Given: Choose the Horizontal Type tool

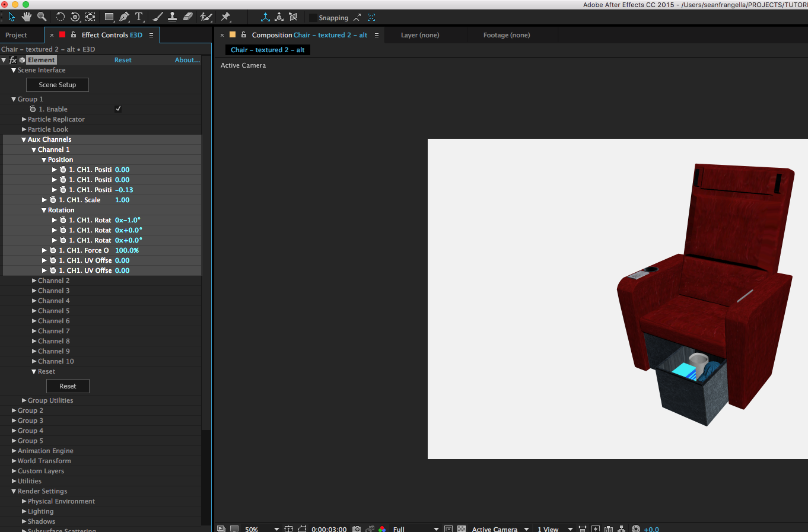Looking at the screenshot, I should point(139,17).
